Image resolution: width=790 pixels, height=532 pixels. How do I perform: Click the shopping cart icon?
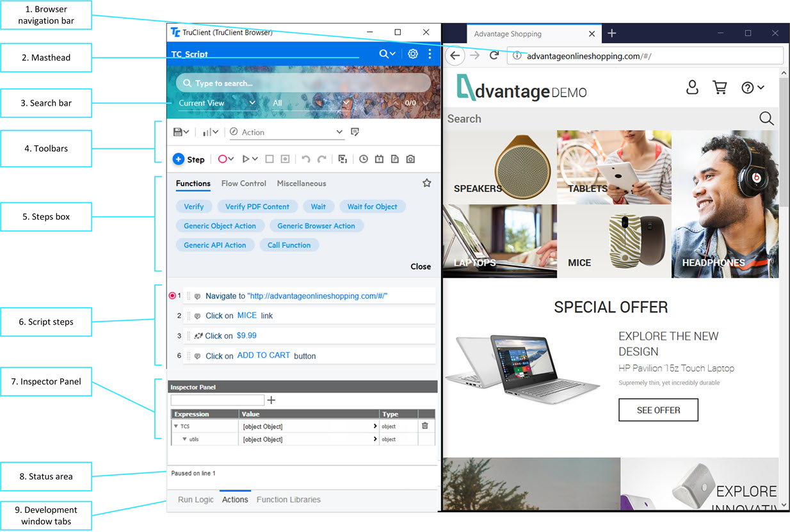(720, 88)
